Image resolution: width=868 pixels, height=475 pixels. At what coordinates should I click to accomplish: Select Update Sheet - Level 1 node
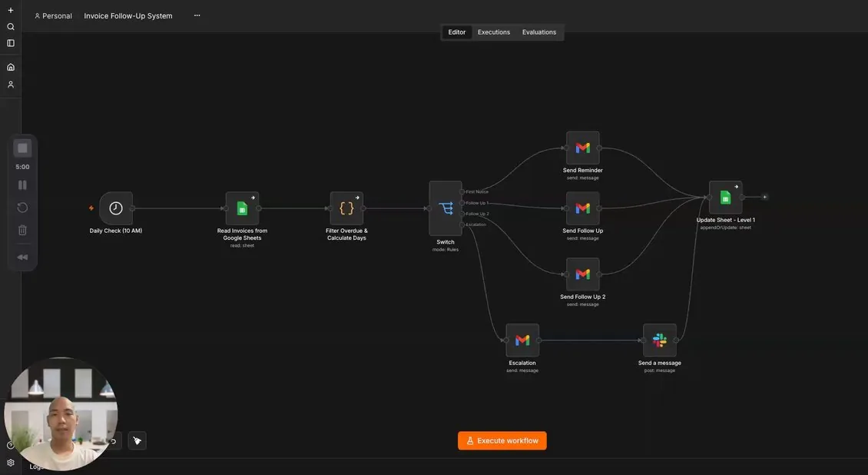tap(726, 197)
